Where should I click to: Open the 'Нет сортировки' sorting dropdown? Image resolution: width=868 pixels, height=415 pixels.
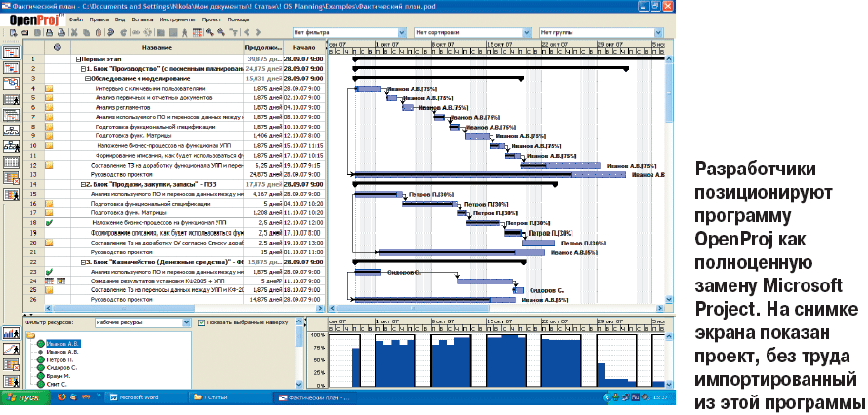pos(528,32)
